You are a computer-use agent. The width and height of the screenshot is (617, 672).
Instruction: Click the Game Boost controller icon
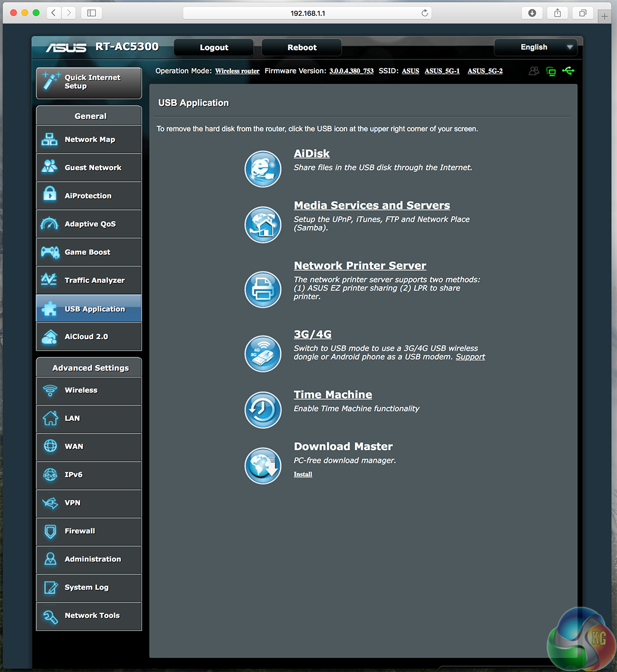(50, 252)
